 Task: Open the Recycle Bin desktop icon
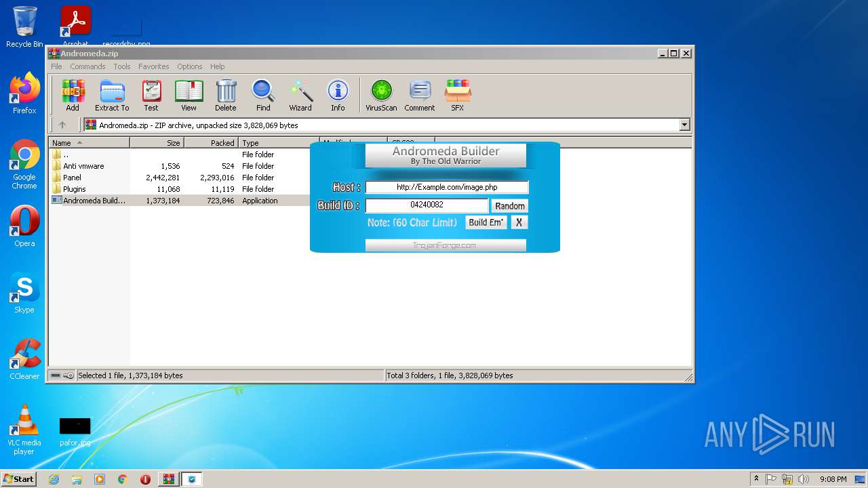24,27
